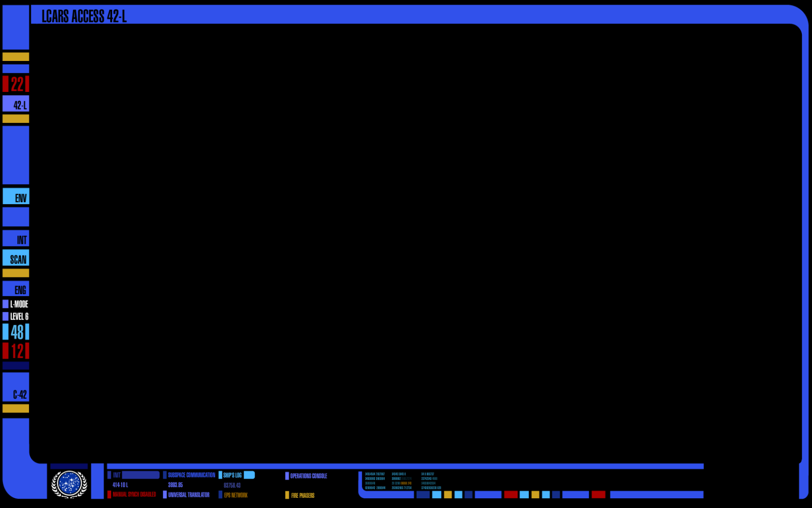Click the INIT progress bar

[x=141, y=475]
